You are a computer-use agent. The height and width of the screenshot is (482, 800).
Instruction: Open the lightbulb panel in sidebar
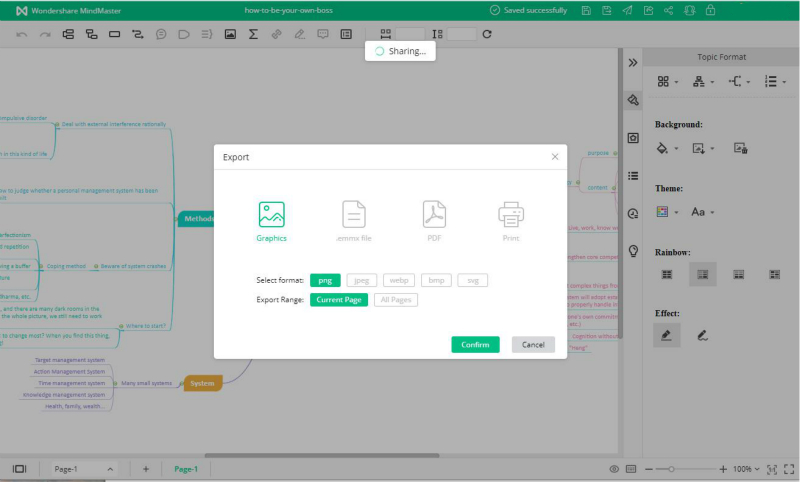tap(633, 250)
